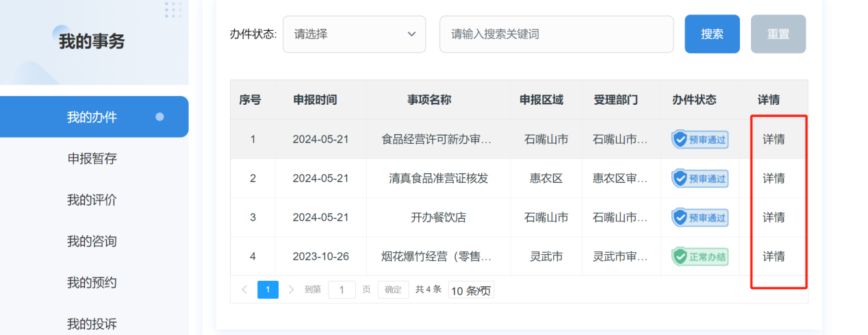Click the blue 搜索 button
The width and height of the screenshot is (868, 335).
tap(712, 34)
